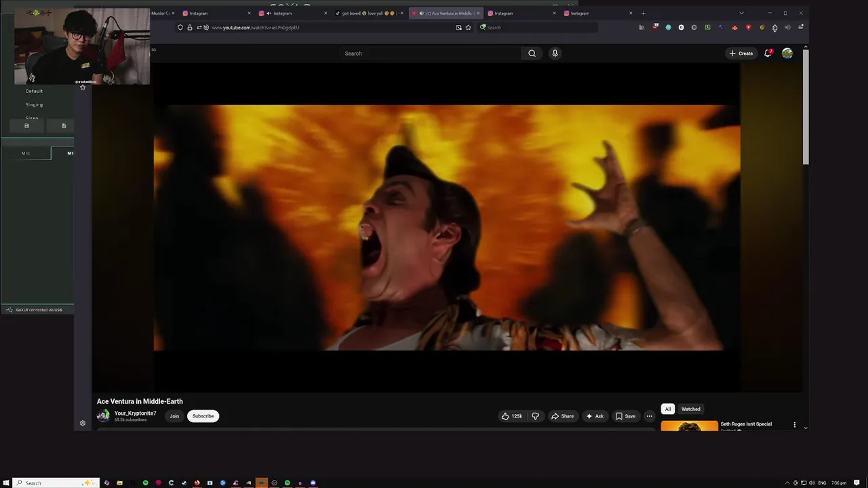Like the video with 125k likes
This screenshot has height=488, width=868.
tap(512, 416)
